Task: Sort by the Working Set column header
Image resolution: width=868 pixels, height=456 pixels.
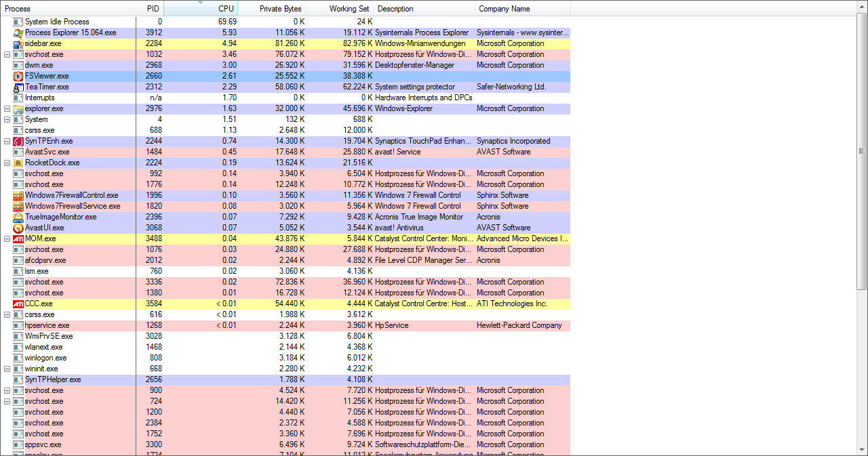Action: pyautogui.click(x=340, y=9)
